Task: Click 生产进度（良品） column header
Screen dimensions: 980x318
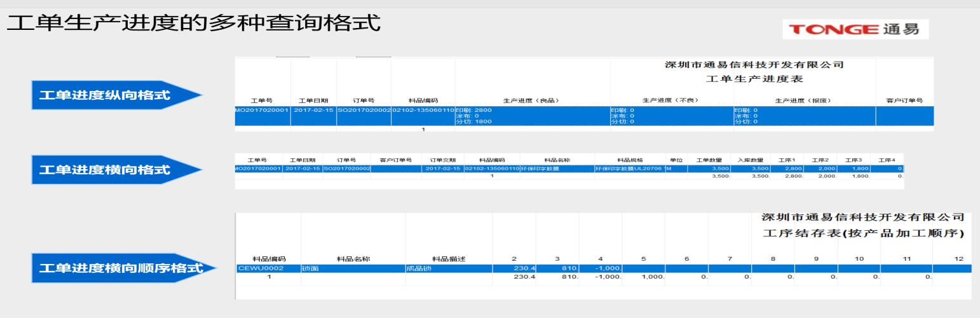Action: 531,100
